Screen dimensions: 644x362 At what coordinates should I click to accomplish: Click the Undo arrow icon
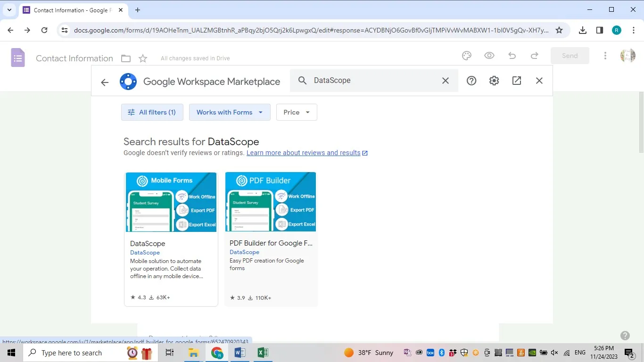point(512,55)
